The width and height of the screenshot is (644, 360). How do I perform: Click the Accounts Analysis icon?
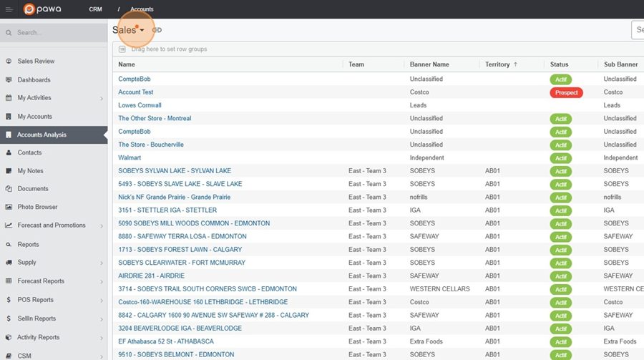[9, 135]
